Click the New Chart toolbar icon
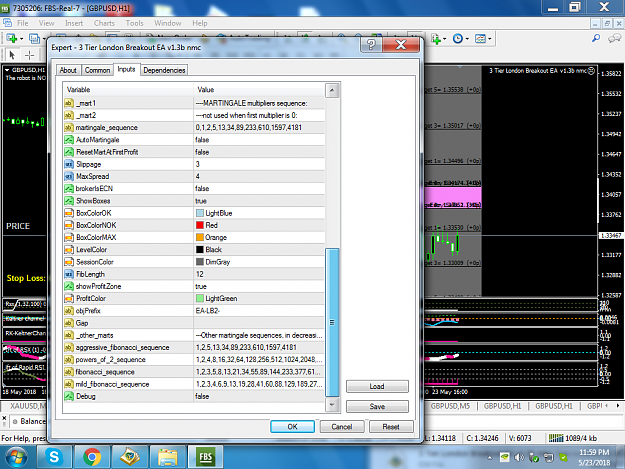 [11, 39]
